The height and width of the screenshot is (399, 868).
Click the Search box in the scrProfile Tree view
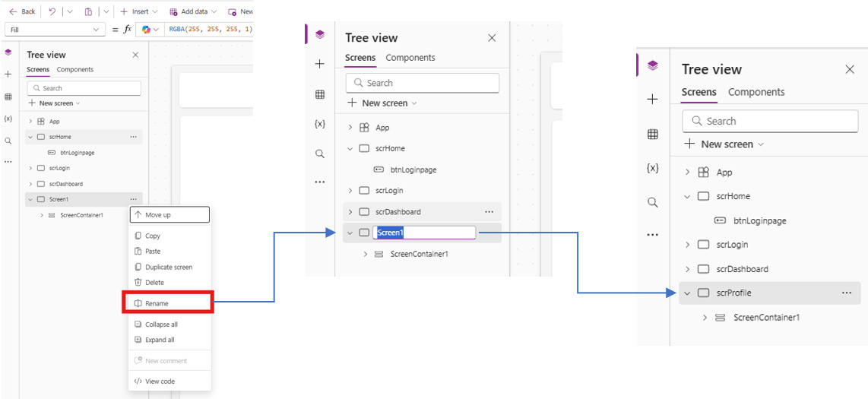coord(770,121)
